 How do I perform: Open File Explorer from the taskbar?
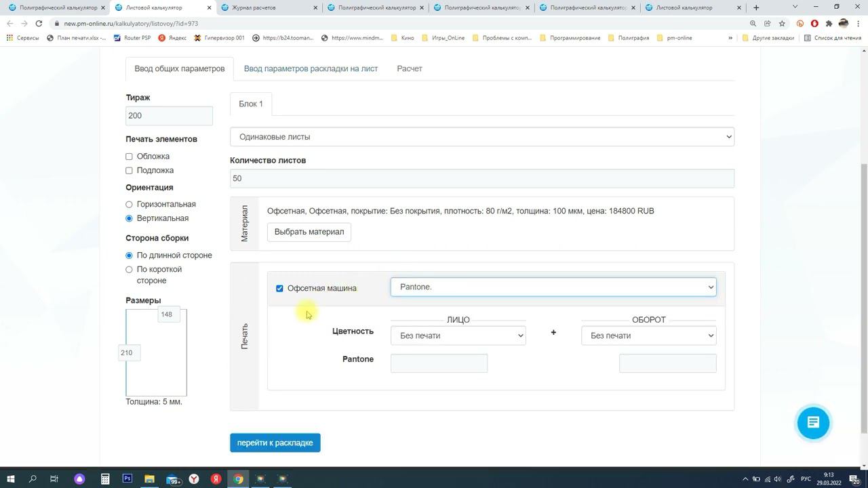[149, 479]
